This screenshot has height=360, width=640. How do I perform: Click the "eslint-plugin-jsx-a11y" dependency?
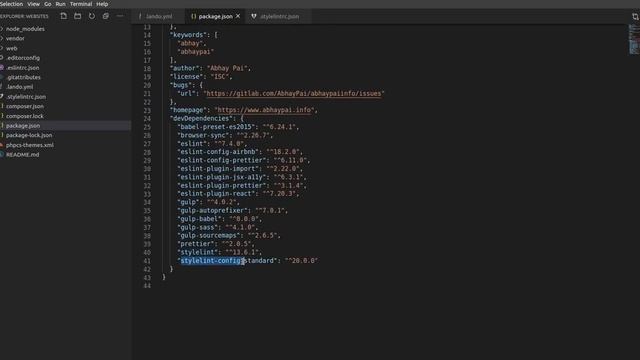coord(222,177)
